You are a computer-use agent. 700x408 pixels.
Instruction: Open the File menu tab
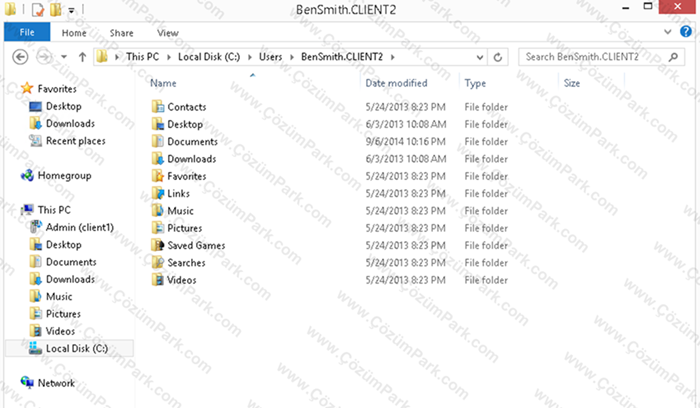pos(27,33)
